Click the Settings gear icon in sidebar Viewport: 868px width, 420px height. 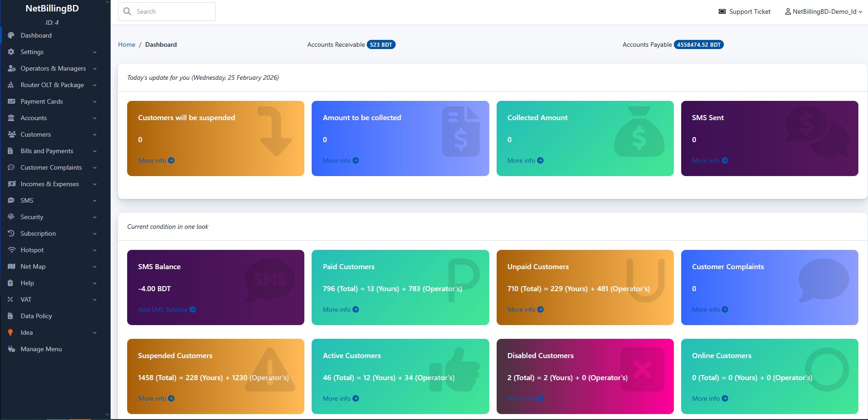coord(11,52)
